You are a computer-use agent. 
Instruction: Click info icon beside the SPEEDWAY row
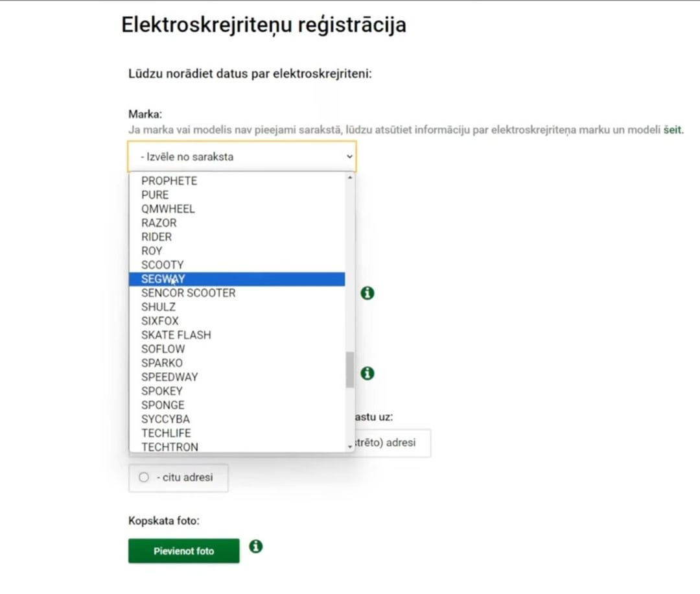pyautogui.click(x=367, y=374)
